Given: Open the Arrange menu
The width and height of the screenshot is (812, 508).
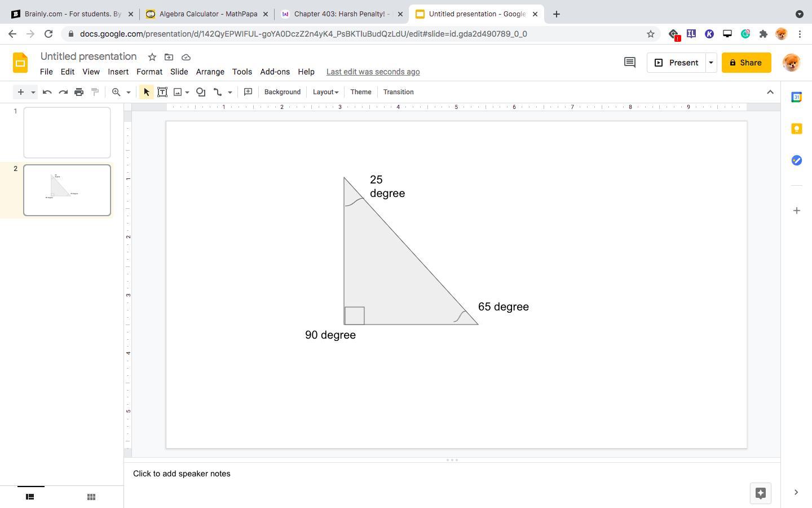Looking at the screenshot, I should [x=210, y=72].
